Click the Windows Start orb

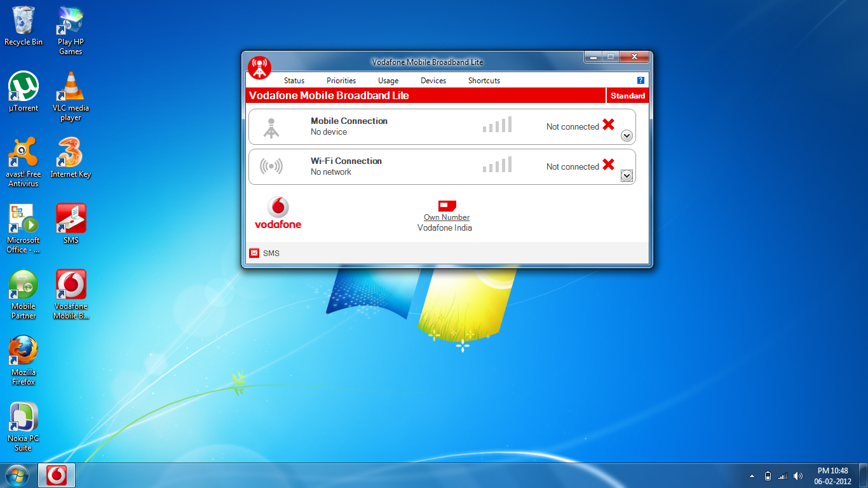[x=17, y=475]
